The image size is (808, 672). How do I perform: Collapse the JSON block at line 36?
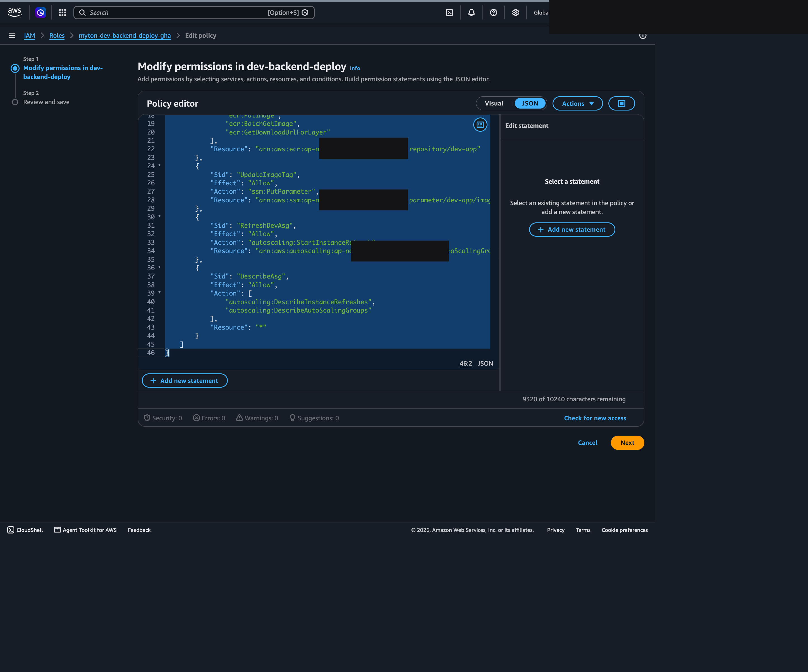(159, 267)
